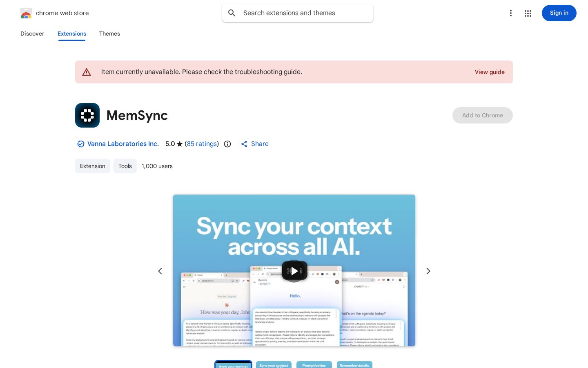
Task: Focus the Search extensions and themes field
Action: pyautogui.click(x=298, y=13)
